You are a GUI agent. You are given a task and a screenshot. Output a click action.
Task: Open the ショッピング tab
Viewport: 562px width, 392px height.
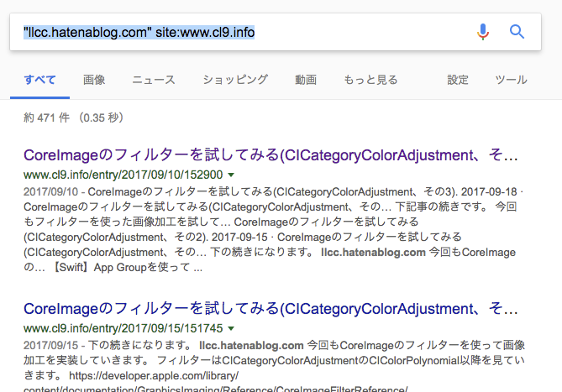tap(235, 80)
